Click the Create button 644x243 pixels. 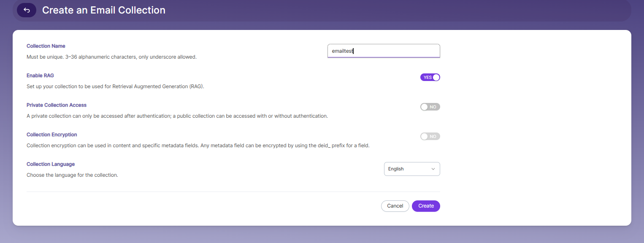pos(426,206)
